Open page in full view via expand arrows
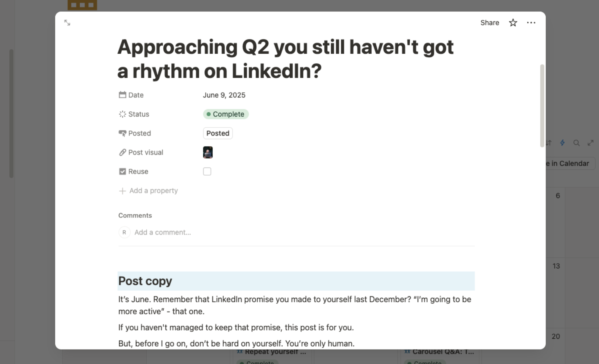The width and height of the screenshot is (599, 364). [67, 23]
